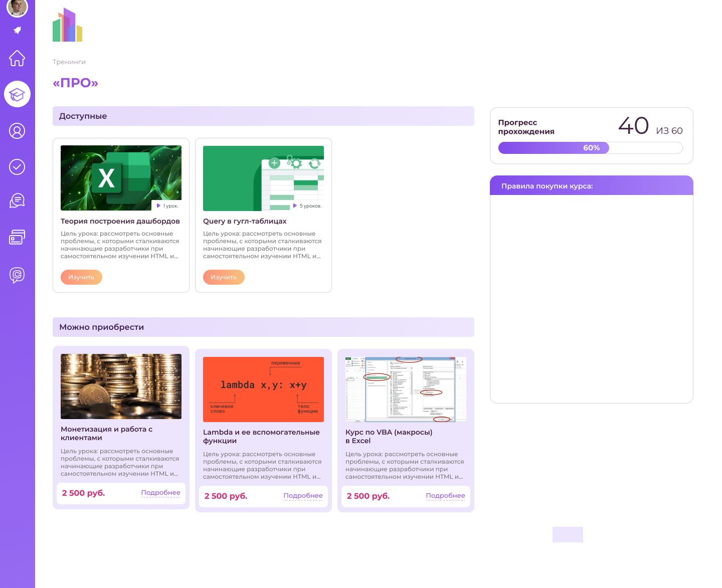
Task: Open Подробнее for Монетизация и работа с клиентами
Action: point(160,493)
